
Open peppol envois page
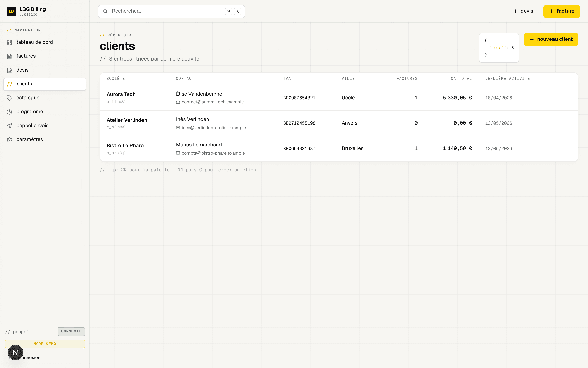45,125
